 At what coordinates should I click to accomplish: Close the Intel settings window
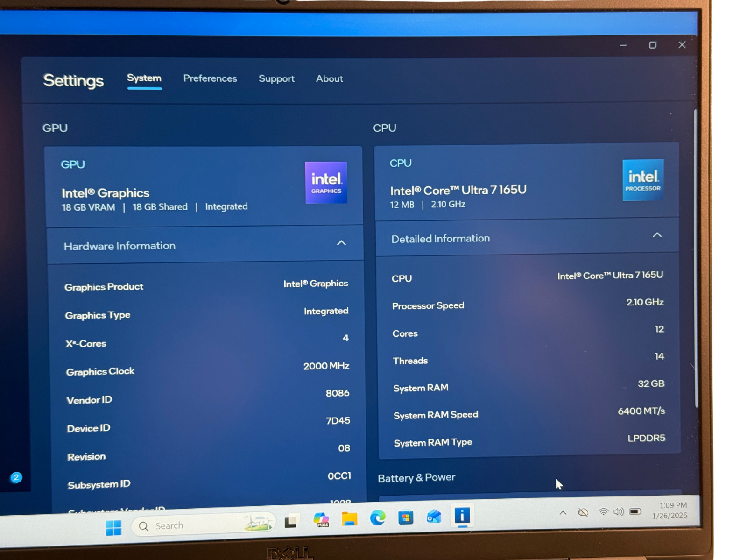682,45
